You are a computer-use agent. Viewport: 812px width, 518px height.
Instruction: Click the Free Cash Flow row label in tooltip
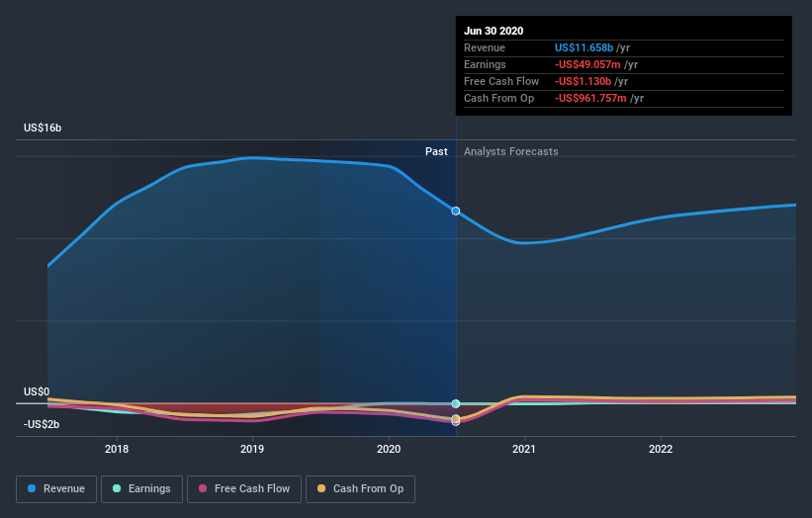tap(501, 81)
